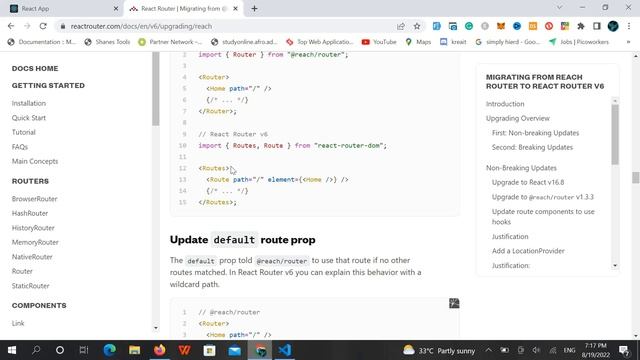Jump to Second: Breaking Updates
The height and width of the screenshot is (360, 640).
pos(532,147)
